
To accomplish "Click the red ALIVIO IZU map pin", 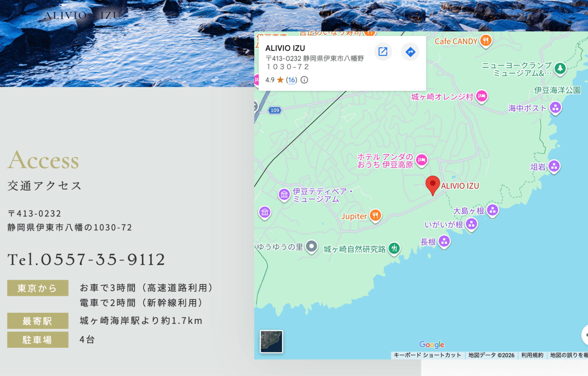I will (x=432, y=186).
